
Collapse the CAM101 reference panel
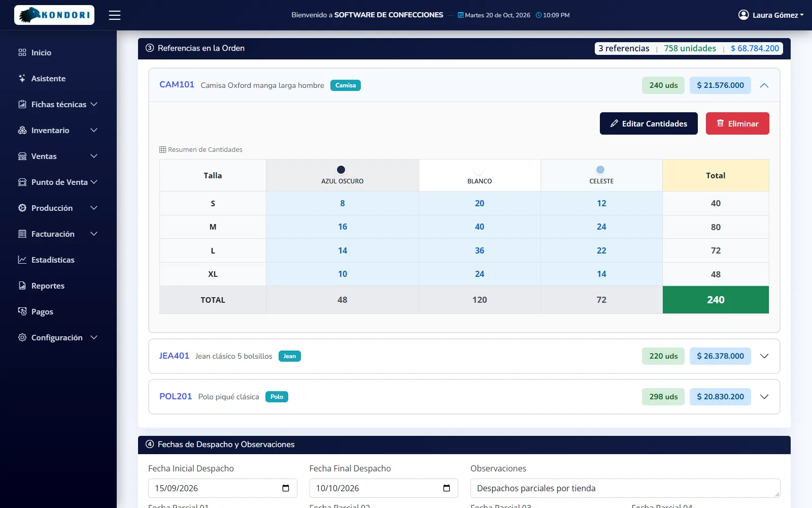point(764,85)
